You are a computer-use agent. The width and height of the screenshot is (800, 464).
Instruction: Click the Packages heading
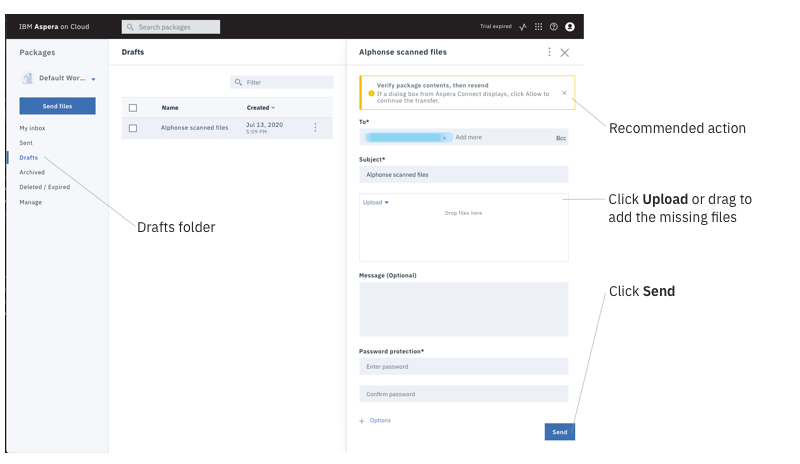pyautogui.click(x=37, y=53)
